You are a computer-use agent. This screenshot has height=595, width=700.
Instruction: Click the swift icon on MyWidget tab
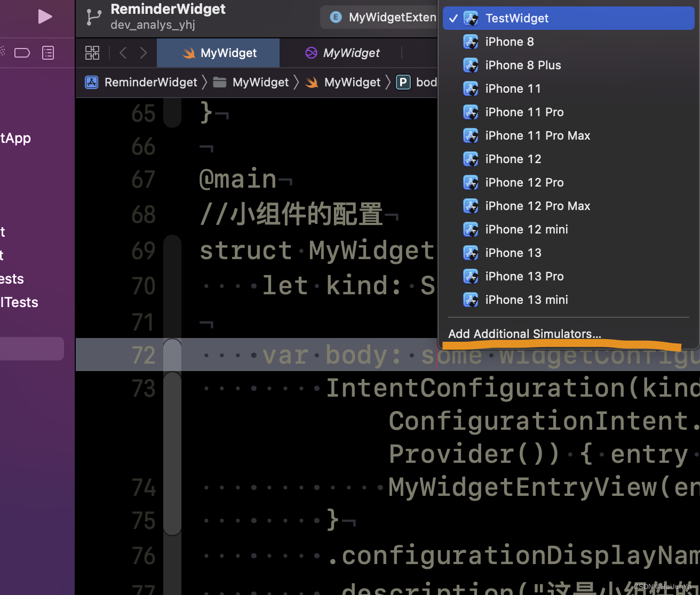click(188, 53)
